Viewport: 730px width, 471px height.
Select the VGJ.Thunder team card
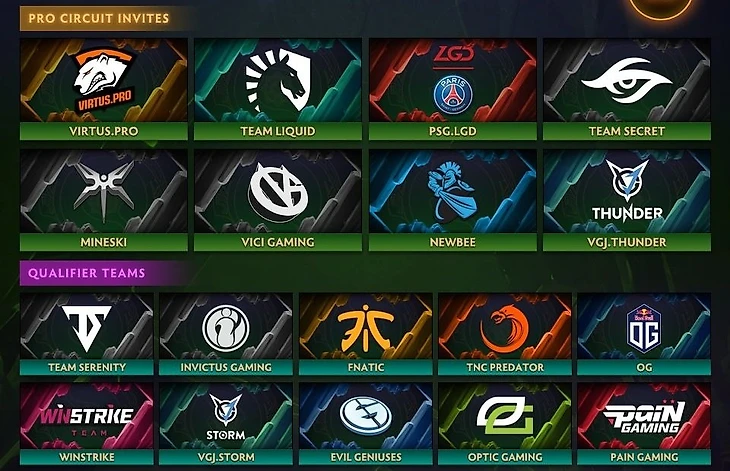tap(627, 200)
